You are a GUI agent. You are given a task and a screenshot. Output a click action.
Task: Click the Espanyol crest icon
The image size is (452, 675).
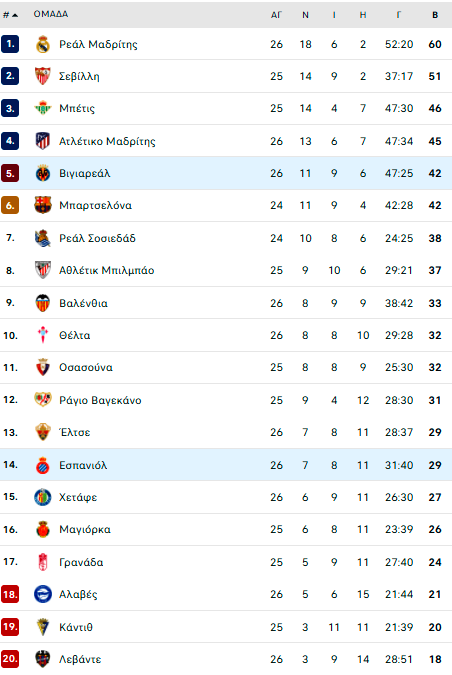(x=43, y=465)
